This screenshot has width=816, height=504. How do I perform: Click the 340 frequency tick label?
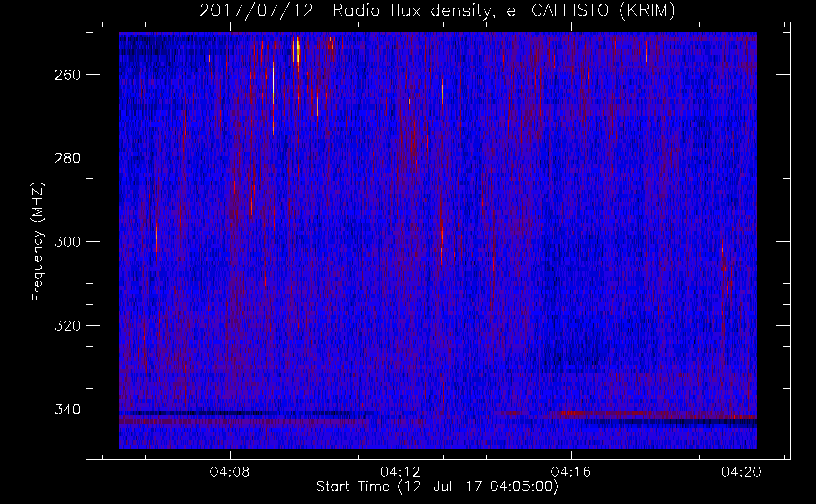click(x=67, y=409)
